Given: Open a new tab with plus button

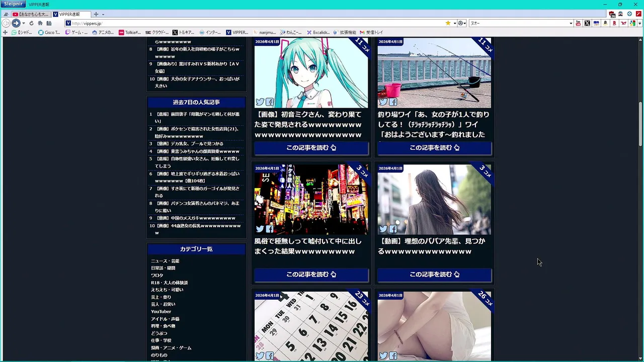Looking at the screenshot, I should pos(96,14).
